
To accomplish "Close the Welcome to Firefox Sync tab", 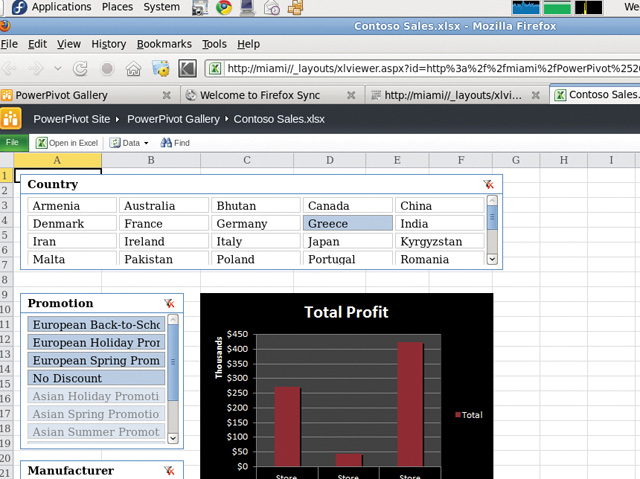I will tap(351, 95).
